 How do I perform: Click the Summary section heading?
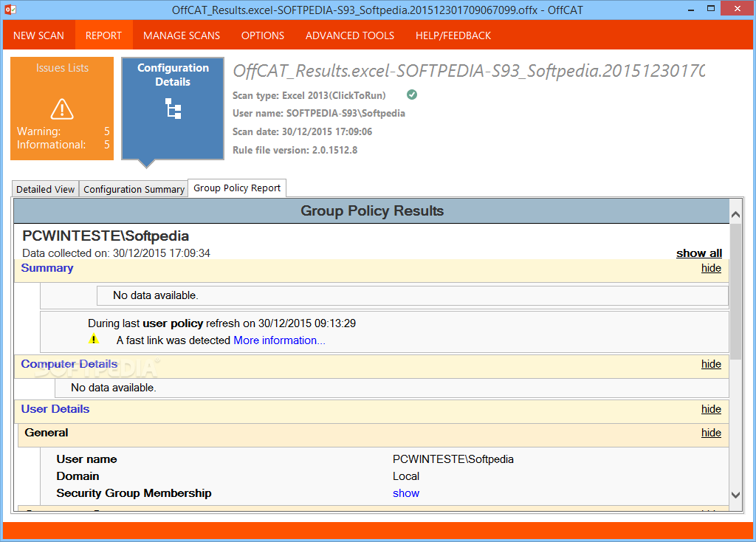point(47,268)
